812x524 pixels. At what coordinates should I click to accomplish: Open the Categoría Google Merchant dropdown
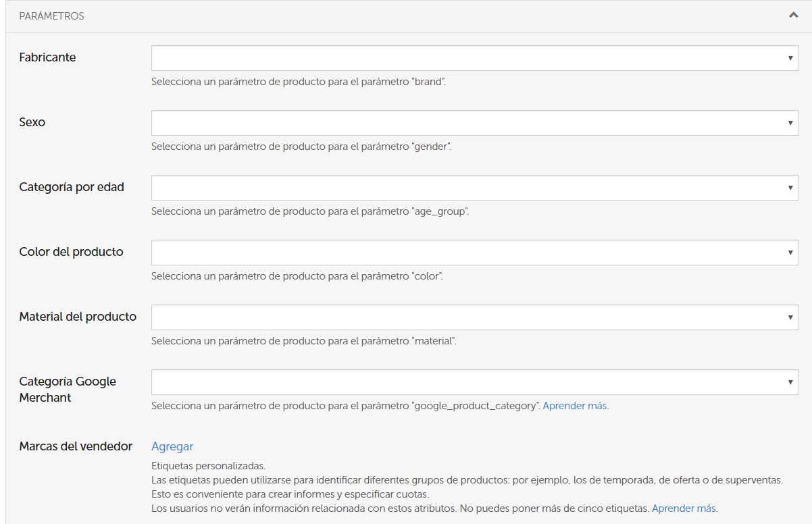[x=474, y=382]
